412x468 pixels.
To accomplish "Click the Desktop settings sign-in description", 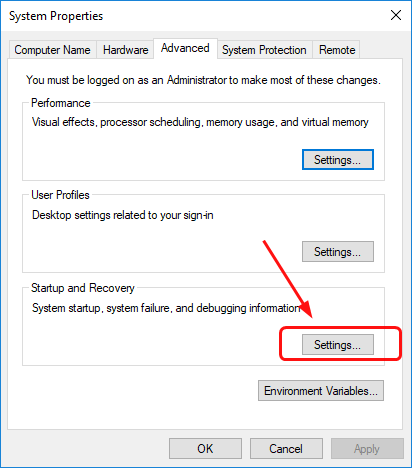I will (x=123, y=215).
